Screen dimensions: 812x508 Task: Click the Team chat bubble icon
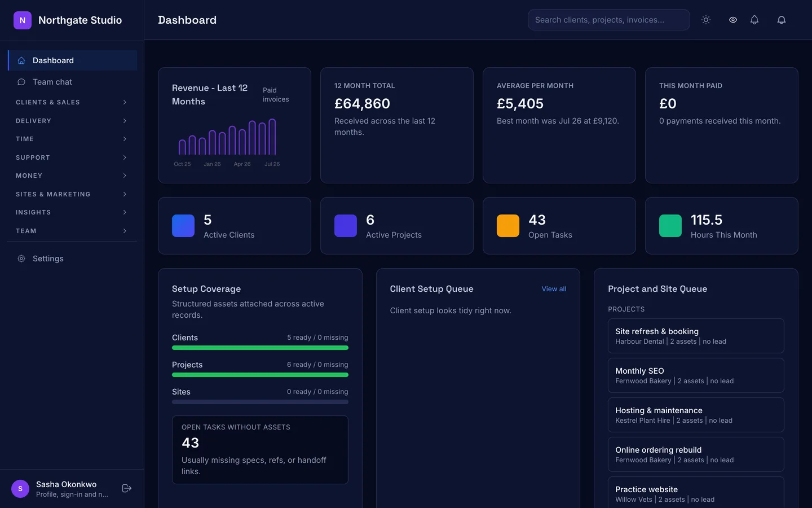21,82
